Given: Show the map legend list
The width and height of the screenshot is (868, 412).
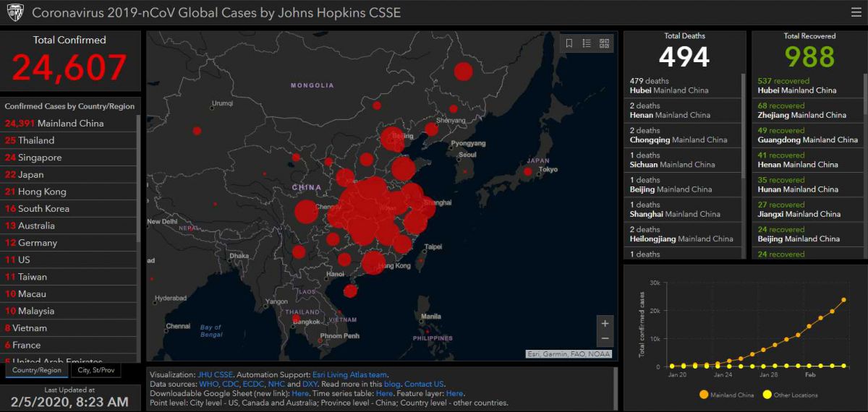Looking at the screenshot, I should point(587,44).
